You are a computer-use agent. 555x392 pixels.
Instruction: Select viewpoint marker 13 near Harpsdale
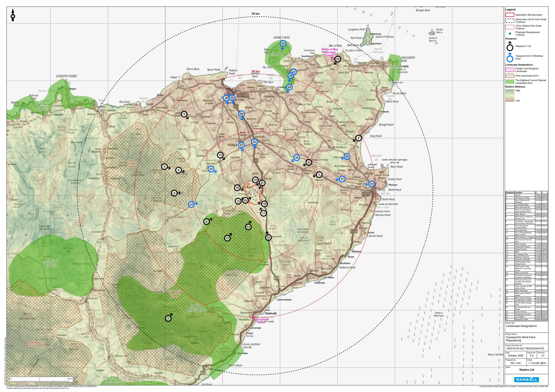click(x=220, y=155)
